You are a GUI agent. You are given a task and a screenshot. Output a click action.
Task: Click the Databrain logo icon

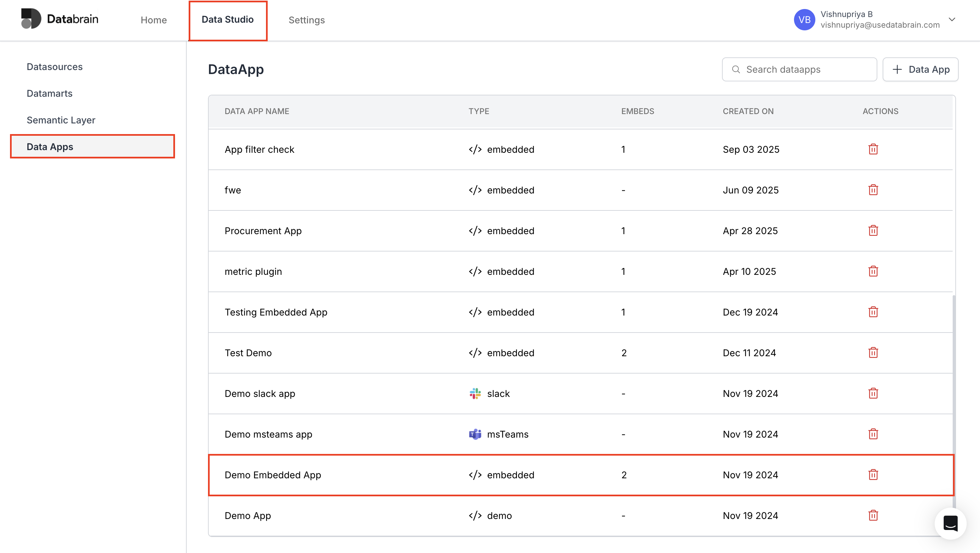pyautogui.click(x=31, y=18)
